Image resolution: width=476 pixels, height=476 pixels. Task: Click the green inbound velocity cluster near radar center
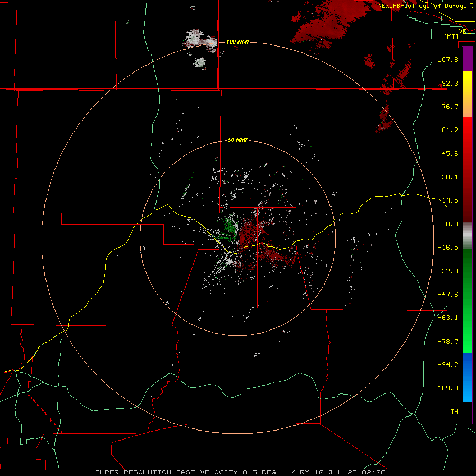tap(228, 227)
